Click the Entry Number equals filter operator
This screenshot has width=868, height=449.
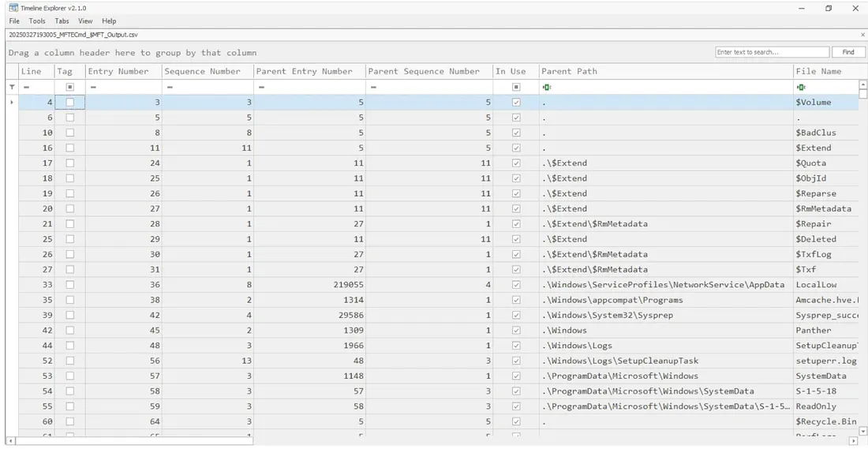tap(93, 87)
